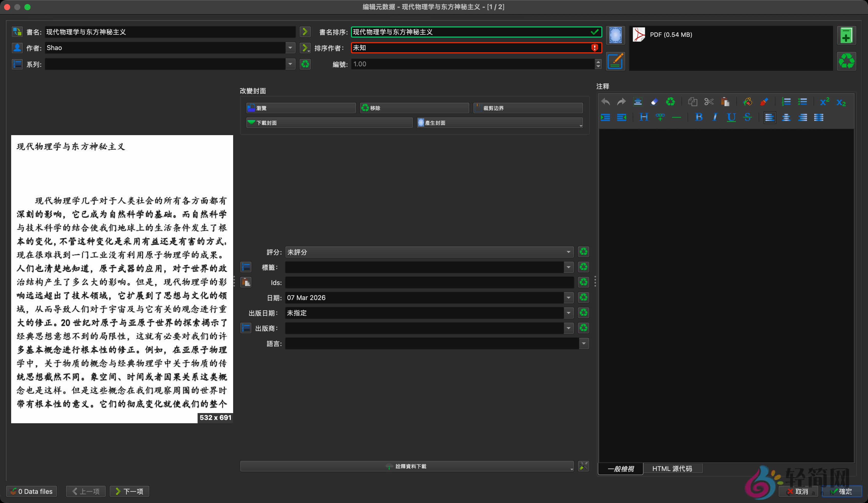Click the 下載封面 button
Image resolution: width=868 pixels, height=503 pixels.
pos(329,123)
